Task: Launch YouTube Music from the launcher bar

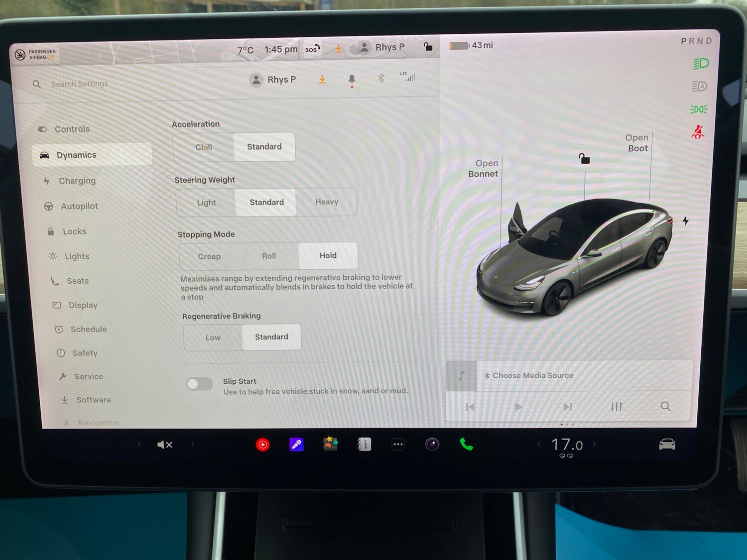Action: tap(262, 444)
